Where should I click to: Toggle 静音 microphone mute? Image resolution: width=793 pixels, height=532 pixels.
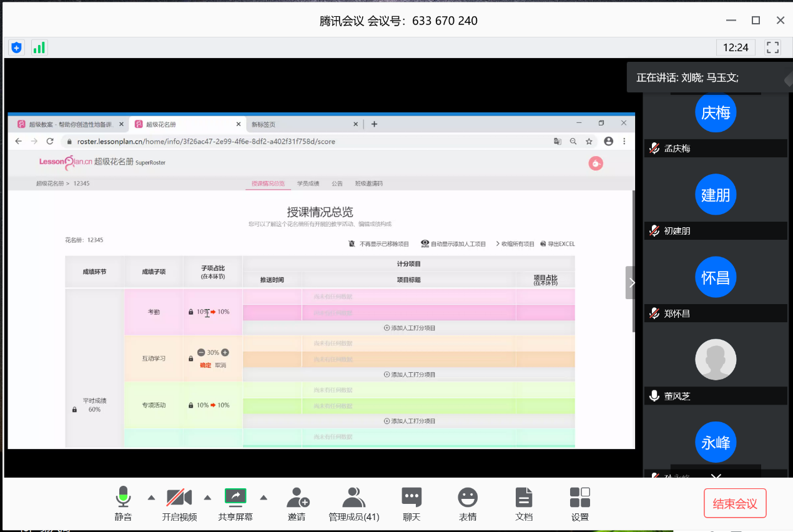click(123, 504)
